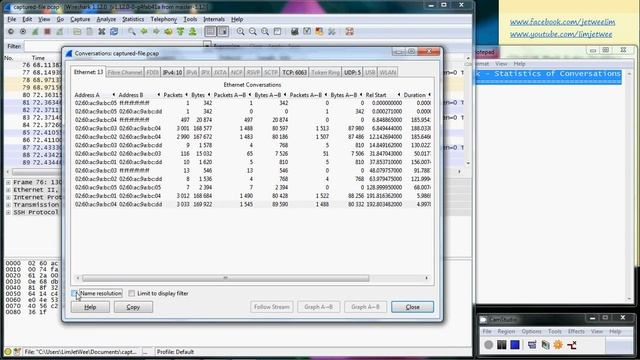This screenshot has width=640, height=360.
Task: Open the Capture menu
Action: pyautogui.click(x=80, y=19)
